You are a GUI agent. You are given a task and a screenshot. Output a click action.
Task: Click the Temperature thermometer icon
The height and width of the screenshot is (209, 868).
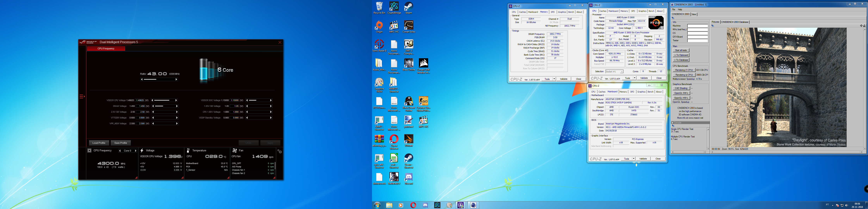click(188, 150)
